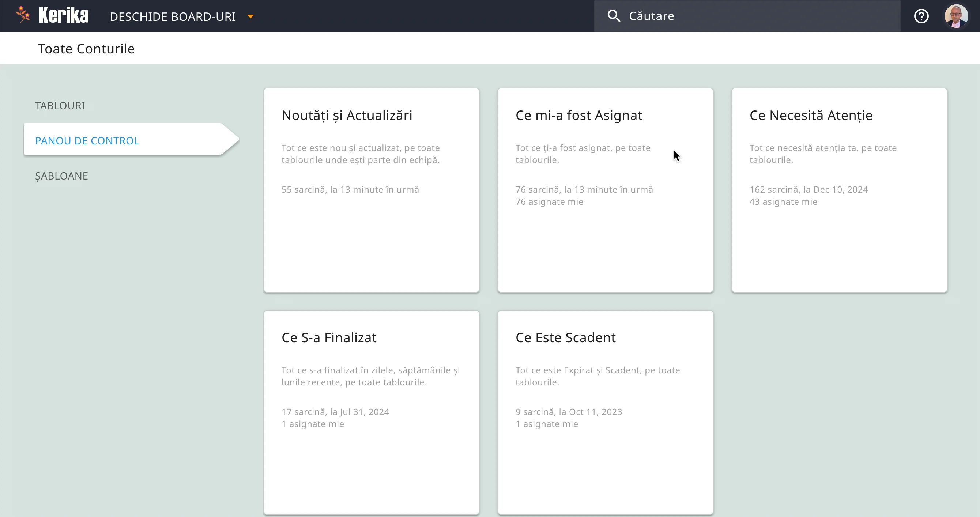The height and width of the screenshot is (517, 980).
Task: Click description 'Tot ce necesită atenția ta'
Action: pyautogui.click(x=823, y=154)
